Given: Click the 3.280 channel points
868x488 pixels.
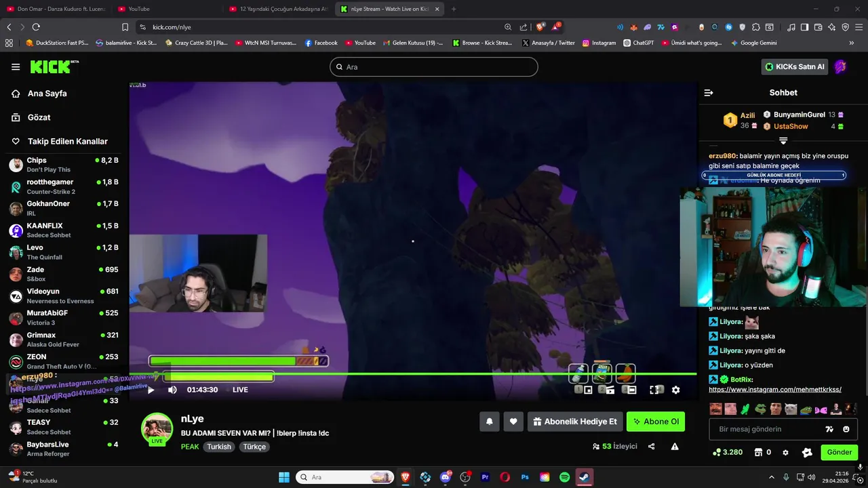Looking at the screenshot, I should click(x=728, y=452).
